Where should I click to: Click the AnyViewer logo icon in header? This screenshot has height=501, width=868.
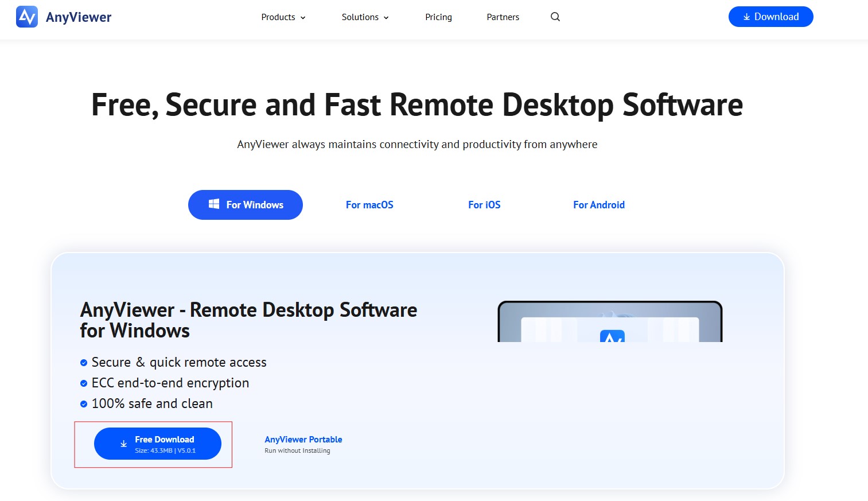click(x=27, y=17)
